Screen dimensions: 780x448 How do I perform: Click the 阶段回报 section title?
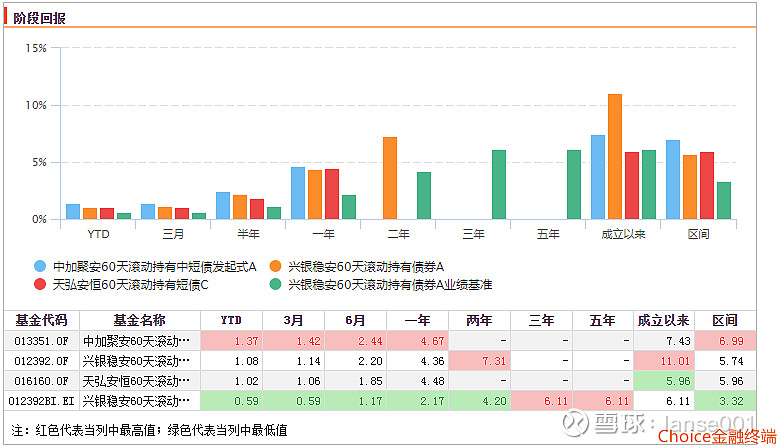coord(39,18)
